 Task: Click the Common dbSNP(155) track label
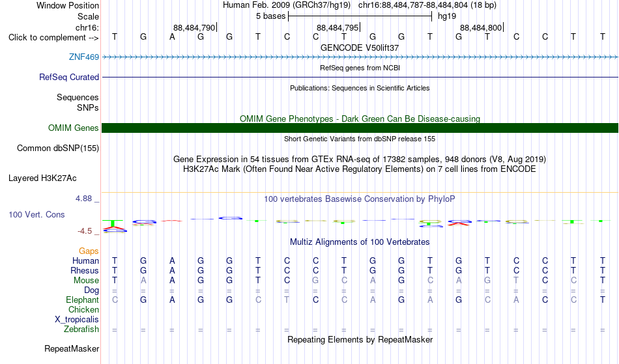(58, 148)
